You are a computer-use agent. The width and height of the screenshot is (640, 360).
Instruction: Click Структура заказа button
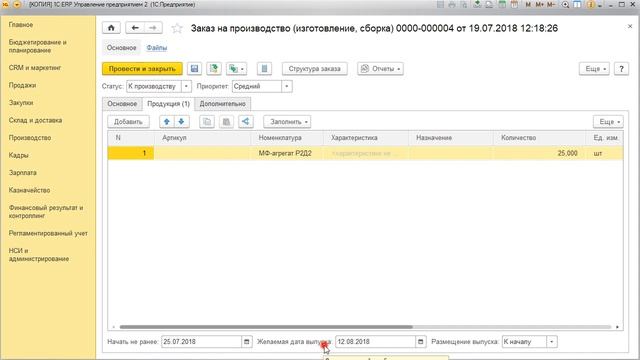pyautogui.click(x=314, y=69)
